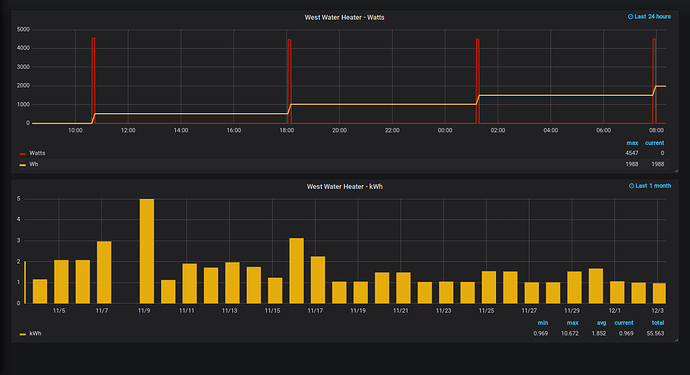This screenshot has height=375, width=690.
Task: Click the last bar at 12/3
Action: (x=659, y=293)
